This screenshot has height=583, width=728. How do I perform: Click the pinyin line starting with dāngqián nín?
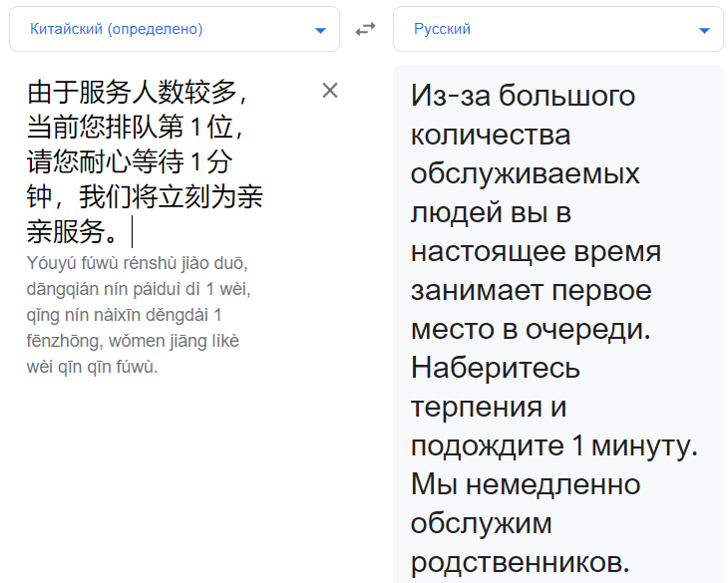[138, 289]
